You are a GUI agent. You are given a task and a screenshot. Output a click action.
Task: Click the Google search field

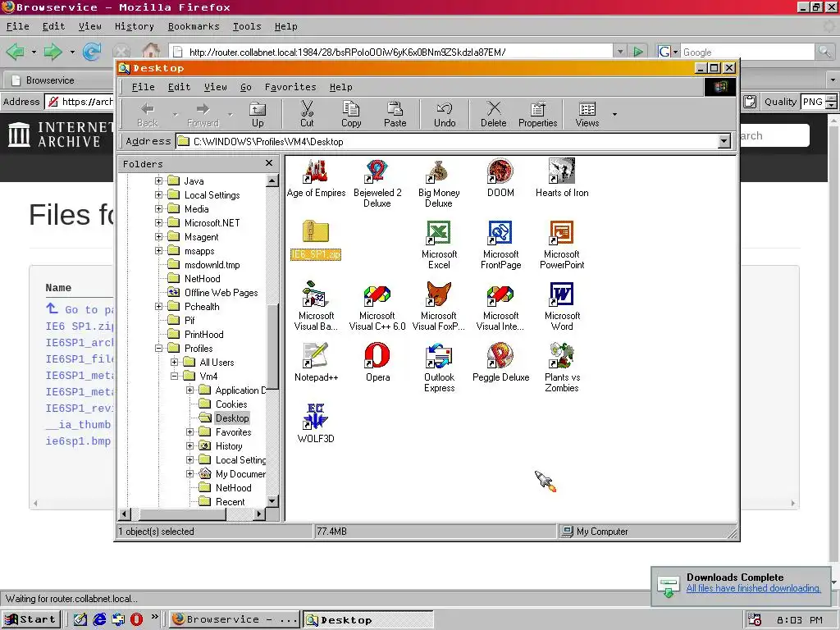(747, 52)
